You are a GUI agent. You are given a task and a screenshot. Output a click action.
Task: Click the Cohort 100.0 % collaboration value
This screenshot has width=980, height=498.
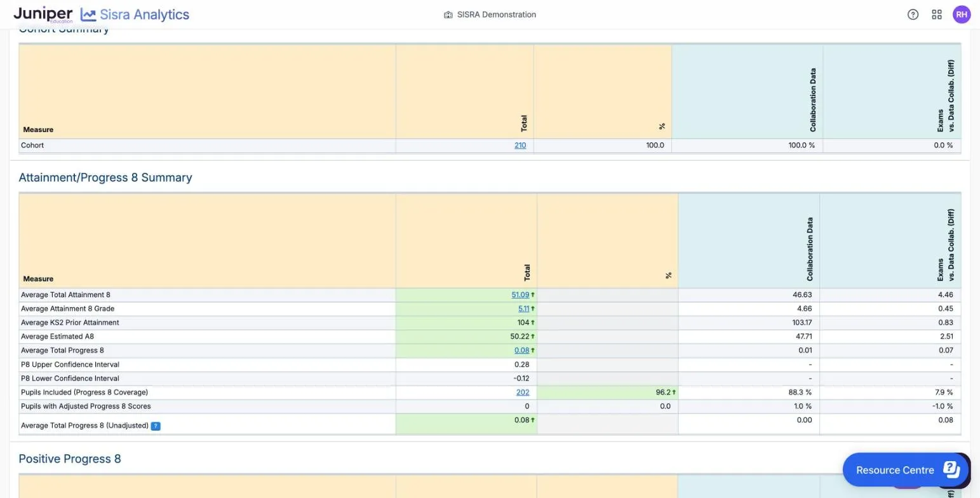click(x=802, y=145)
